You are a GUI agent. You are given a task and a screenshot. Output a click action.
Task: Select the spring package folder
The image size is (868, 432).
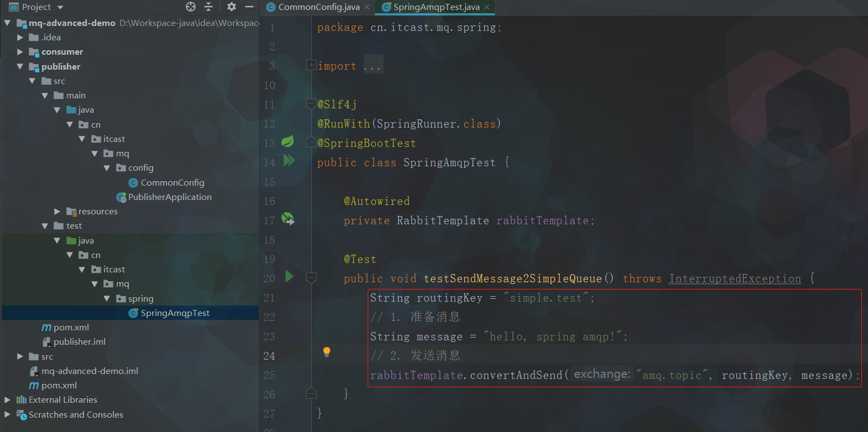pyautogui.click(x=140, y=299)
